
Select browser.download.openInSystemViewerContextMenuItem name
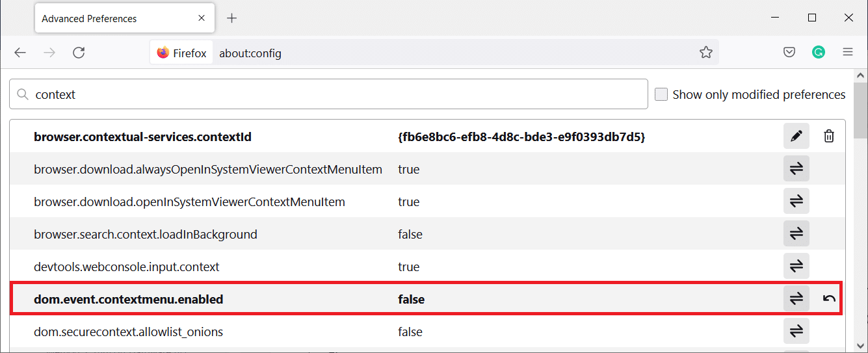coord(189,202)
